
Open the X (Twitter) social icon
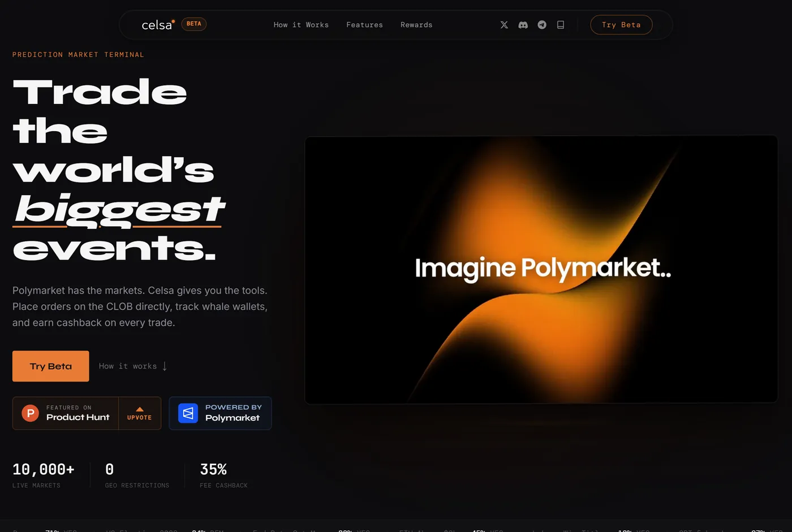pos(504,25)
